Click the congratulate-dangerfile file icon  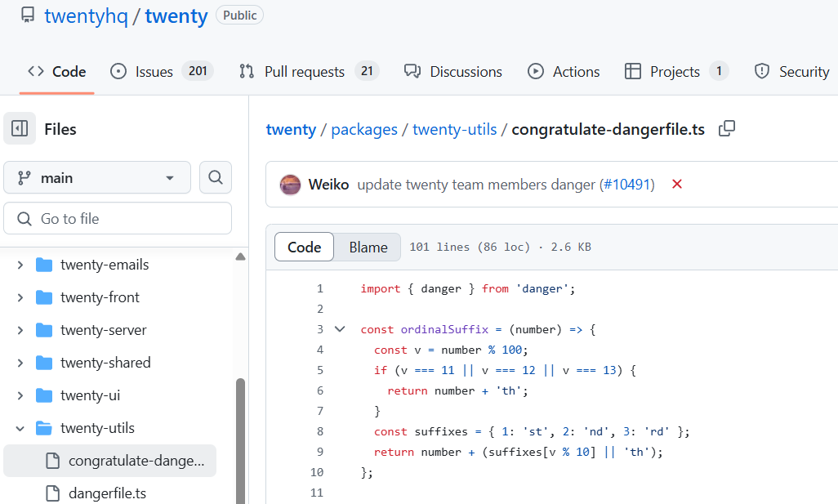(53, 461)
